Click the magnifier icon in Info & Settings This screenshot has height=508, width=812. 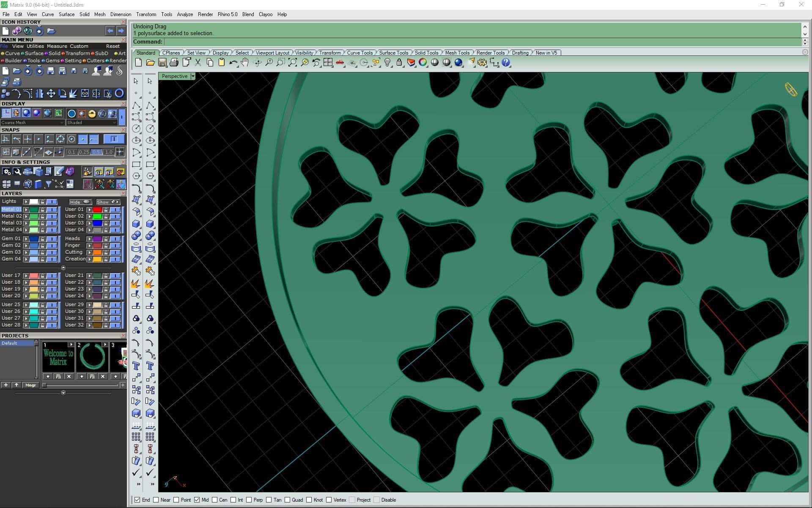17,171
